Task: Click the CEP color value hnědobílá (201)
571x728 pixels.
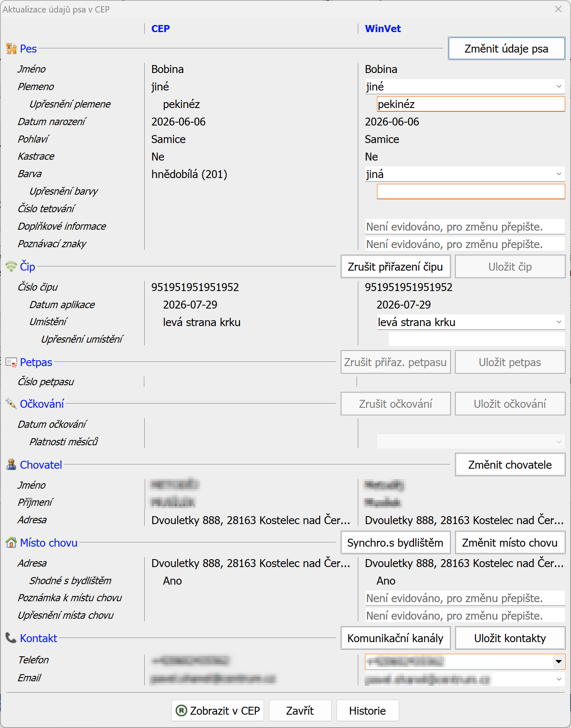Action: tap(189, 174)
